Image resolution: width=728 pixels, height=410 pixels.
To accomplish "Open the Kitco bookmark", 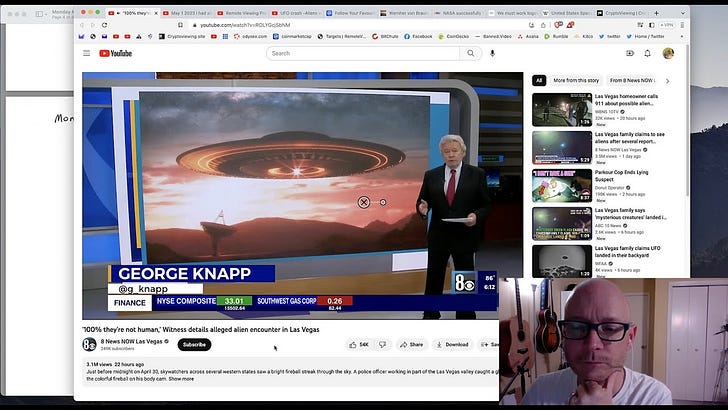I will [584, 36].
